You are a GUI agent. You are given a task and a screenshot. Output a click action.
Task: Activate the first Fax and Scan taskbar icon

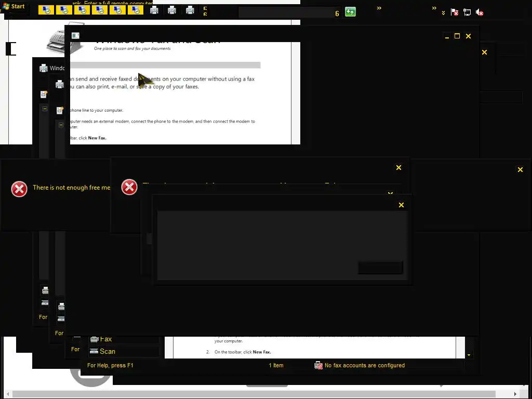pos(154,10)
